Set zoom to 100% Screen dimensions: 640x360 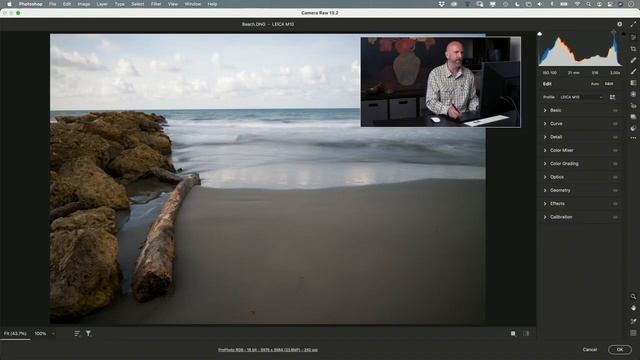[40, 333]
